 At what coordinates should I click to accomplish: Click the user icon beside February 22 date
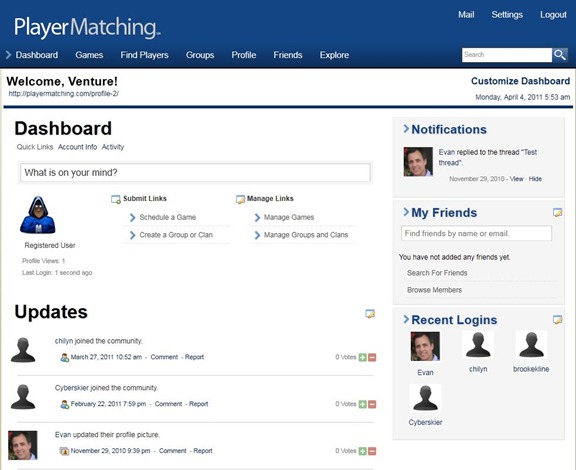[65, 404]
